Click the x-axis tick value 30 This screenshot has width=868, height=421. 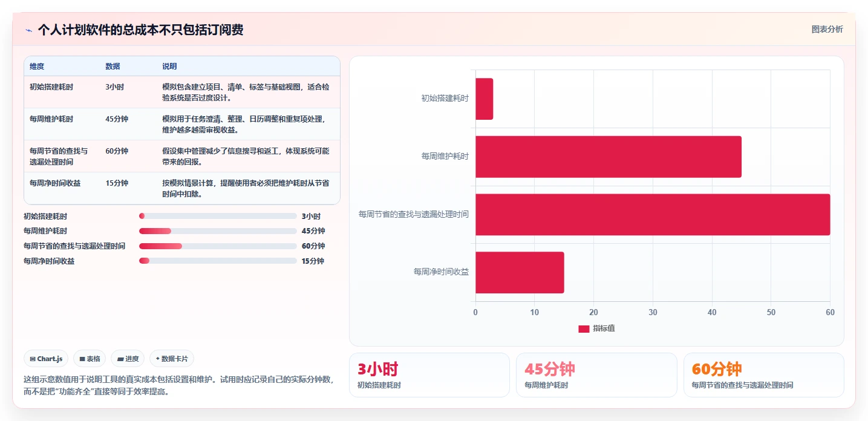tap(653, 312)
